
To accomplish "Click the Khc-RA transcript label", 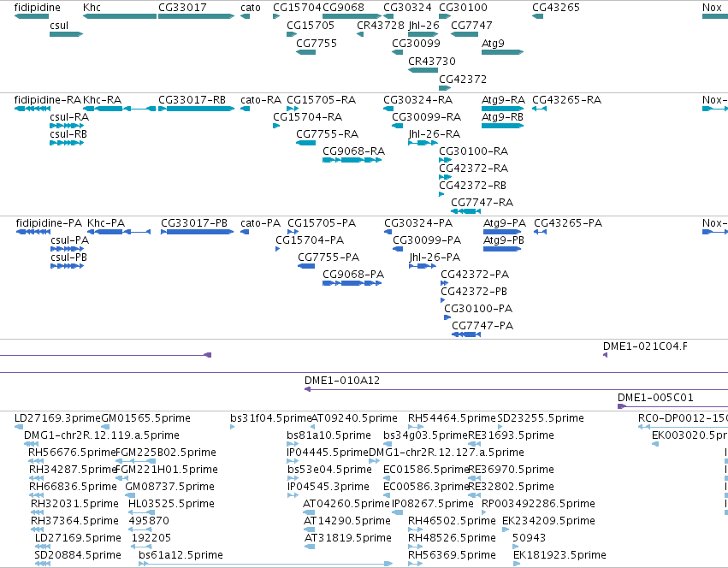I will [x=102, y=100].
